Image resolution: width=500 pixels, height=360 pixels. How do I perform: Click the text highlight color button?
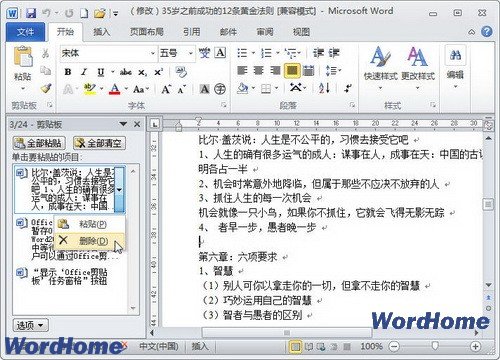pos(89,89)
